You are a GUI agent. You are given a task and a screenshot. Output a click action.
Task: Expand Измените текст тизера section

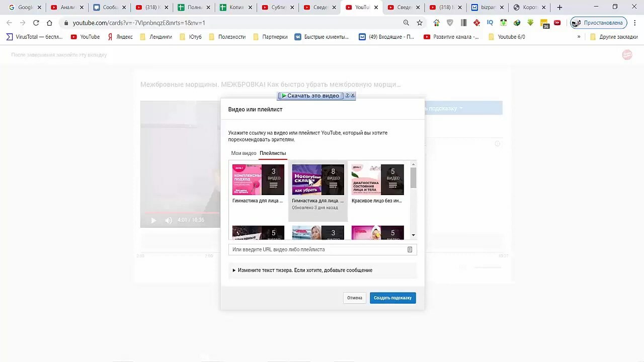(x=323, y=270)
